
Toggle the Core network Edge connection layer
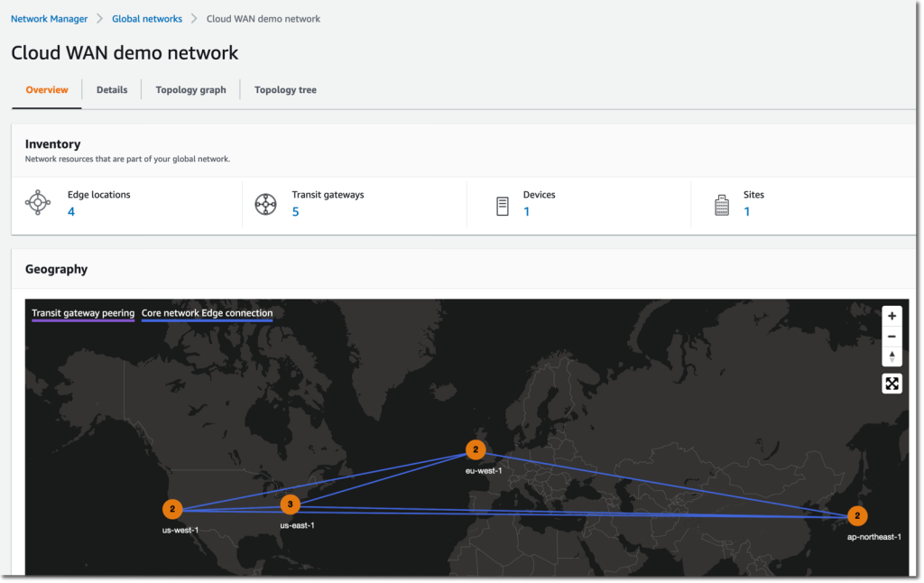tap(206, 313)
